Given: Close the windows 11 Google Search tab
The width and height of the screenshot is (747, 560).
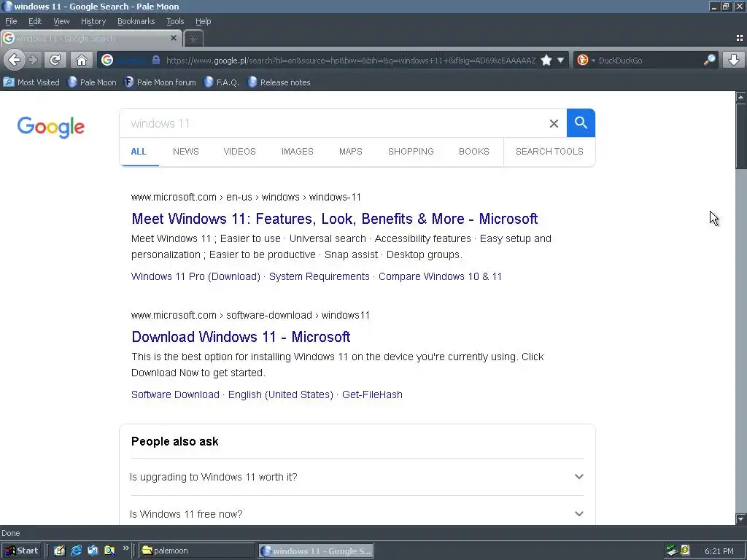Looking at the screenshot, I should pyautogui.click(x=174, y=38).
